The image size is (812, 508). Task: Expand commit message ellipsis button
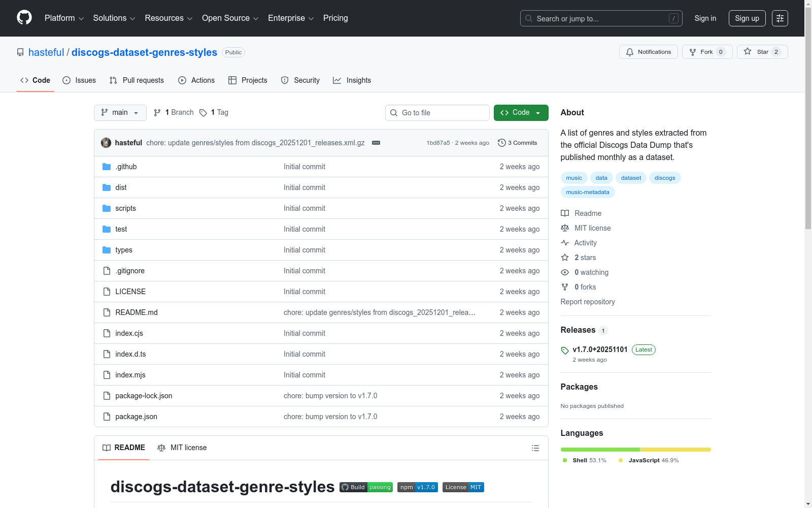coord(376,143)
